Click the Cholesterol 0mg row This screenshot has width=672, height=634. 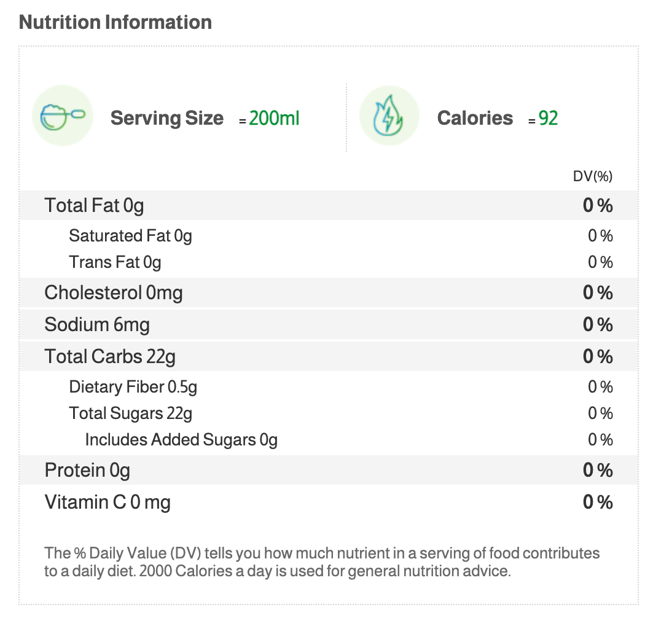(x=114, y=293)
